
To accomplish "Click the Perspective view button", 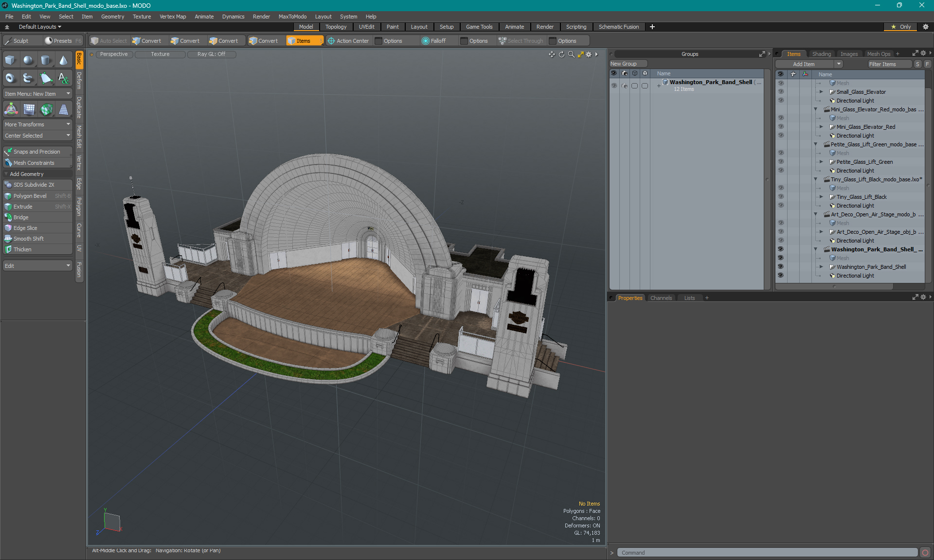I will tap(114, 54).
